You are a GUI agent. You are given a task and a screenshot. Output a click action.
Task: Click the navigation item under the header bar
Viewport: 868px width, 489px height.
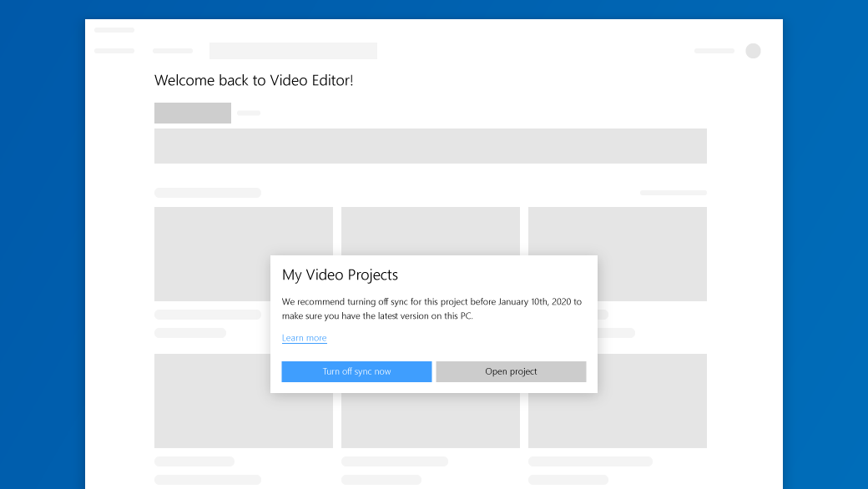click(172, 51)
